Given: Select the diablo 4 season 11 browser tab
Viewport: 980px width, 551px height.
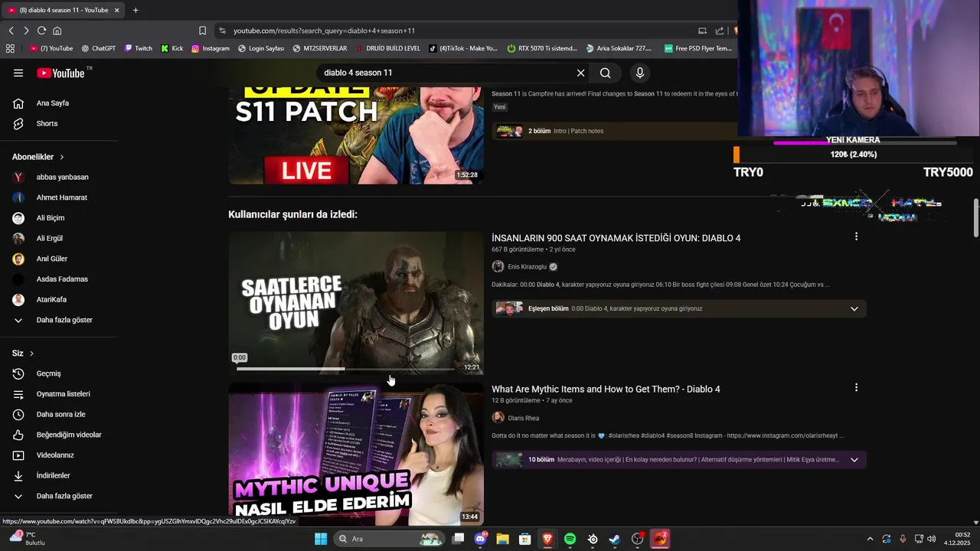Looking at the screenshot, I should pos(64,10).
